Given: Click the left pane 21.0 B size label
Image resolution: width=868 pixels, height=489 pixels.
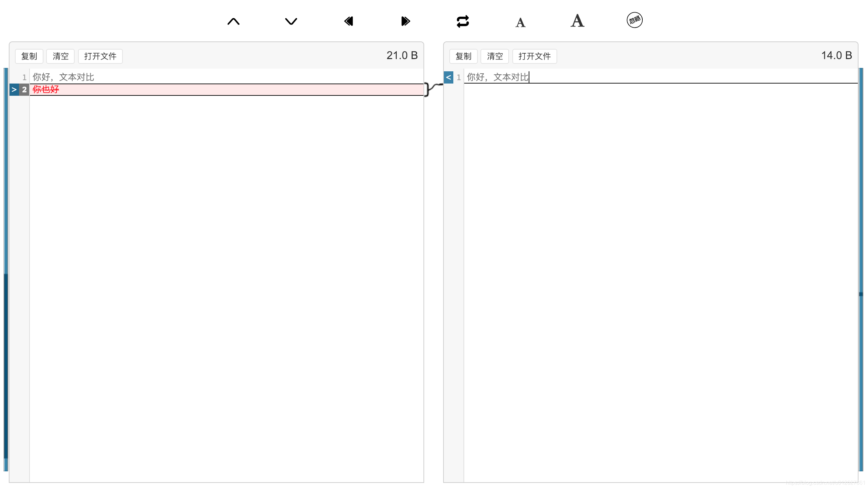Looking at the screenshot, I should 402,55.
